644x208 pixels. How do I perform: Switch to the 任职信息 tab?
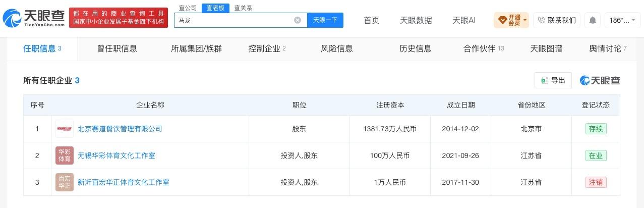tap(42, 48)
